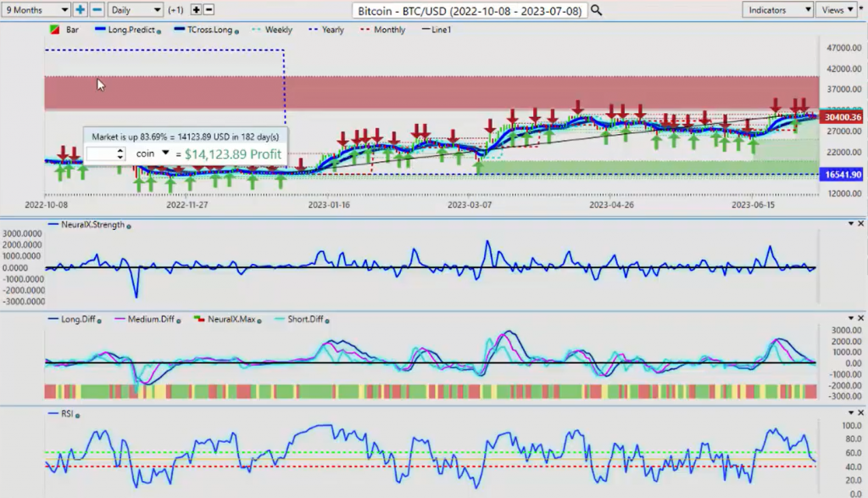Expand the Views dropdown

837,10
